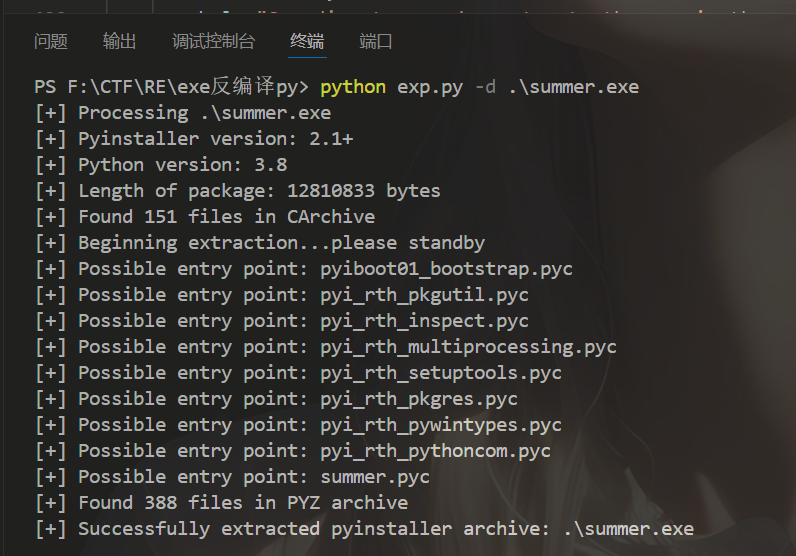Image resolution: width=796 pixels, height=556 pixels.
Task: Click the 'python exp.py -d .\summer.exe' command line
Action: coord(479,87)
